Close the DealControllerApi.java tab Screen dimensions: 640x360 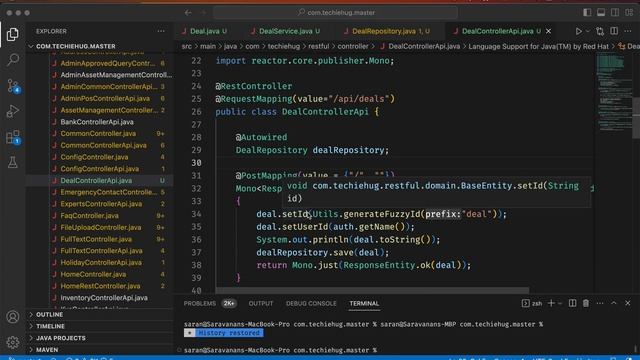click(x=549, y=31)
